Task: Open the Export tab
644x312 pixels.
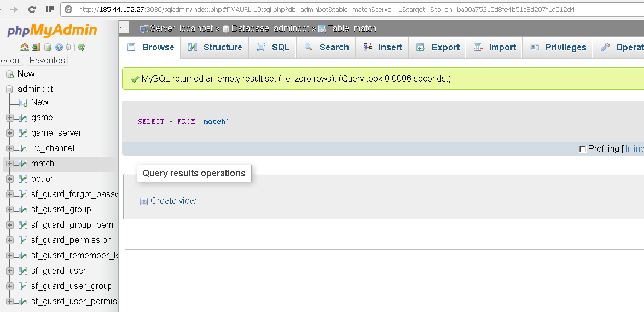Action: pyautogui.click(x=437, y=47)
